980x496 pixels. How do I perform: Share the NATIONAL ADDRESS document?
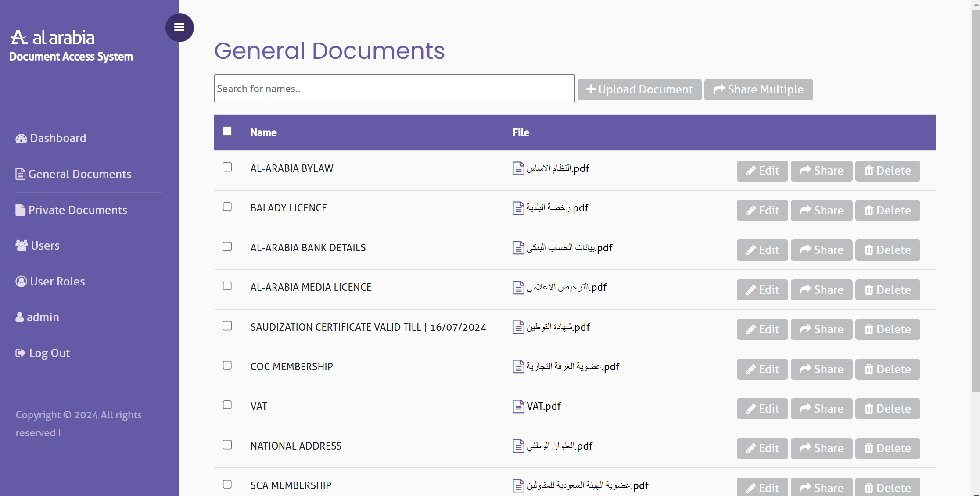pos(821,448)
